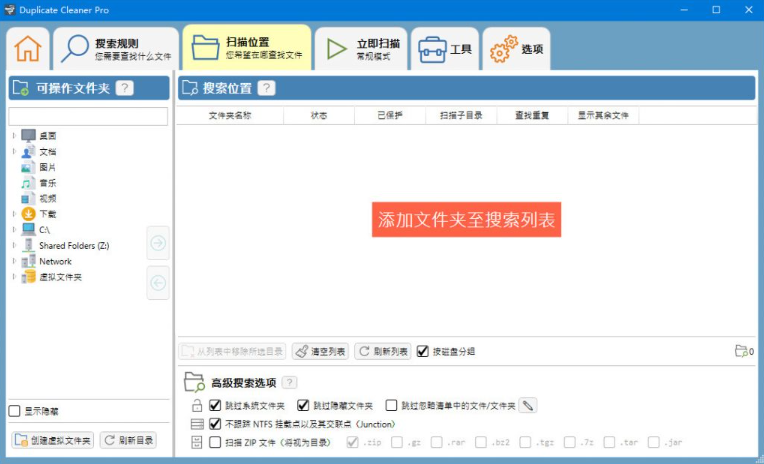Click the help icon beside 可操作文件夹
This screenshot has width=764, height=464.
[125, 88]
